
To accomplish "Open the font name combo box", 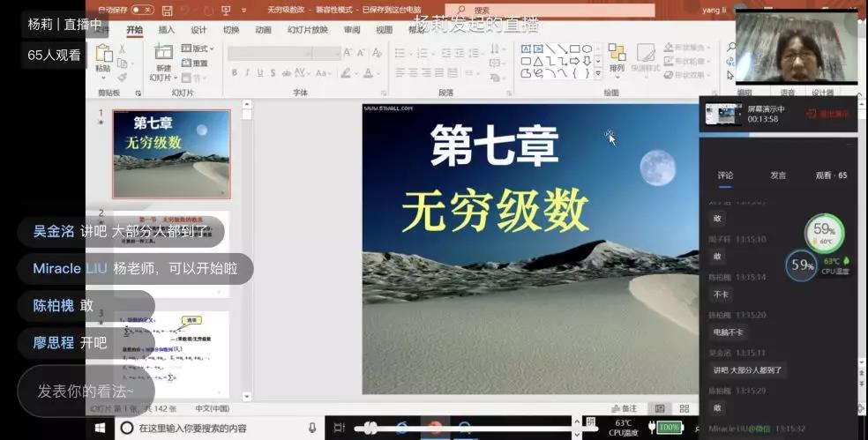I will [282, 53].
